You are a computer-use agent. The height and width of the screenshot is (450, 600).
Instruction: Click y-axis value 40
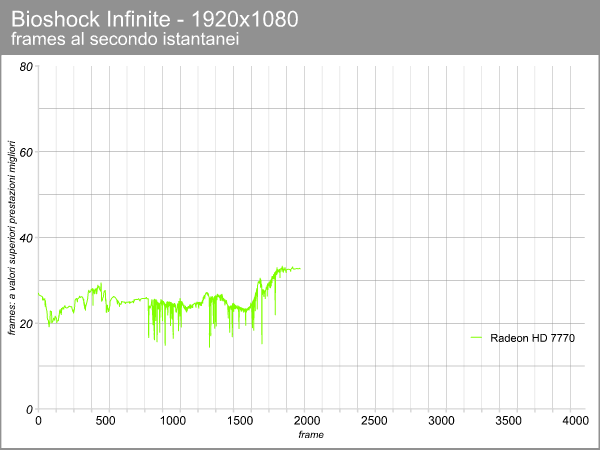26,238
